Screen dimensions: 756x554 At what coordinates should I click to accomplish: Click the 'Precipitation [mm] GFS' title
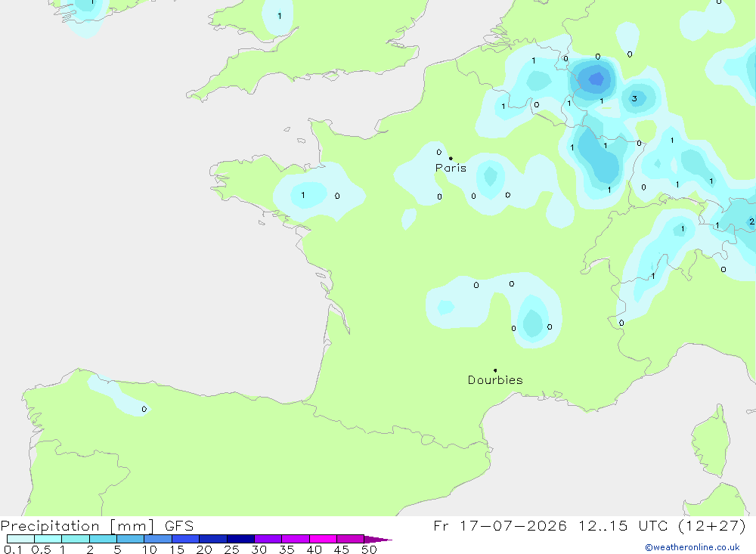pos(97,525)
